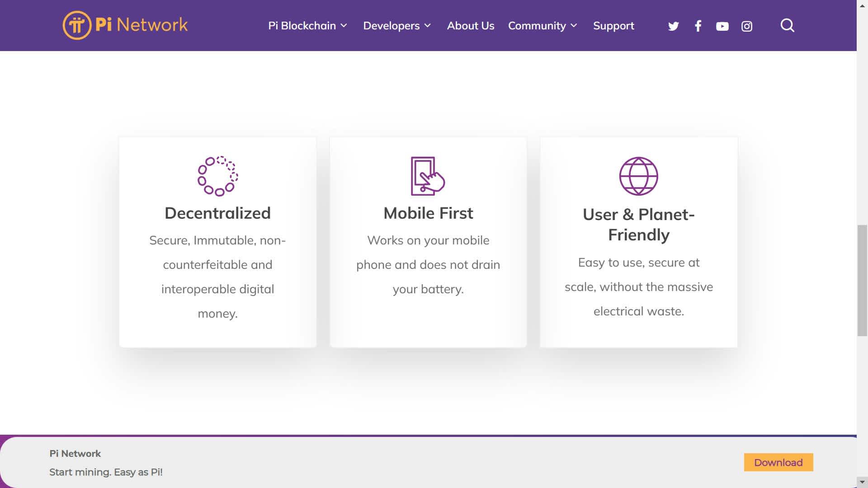Viewport: 868px width, 488px height.
Task: Expand the Community dropdown menu
Action: coord(542,26)
